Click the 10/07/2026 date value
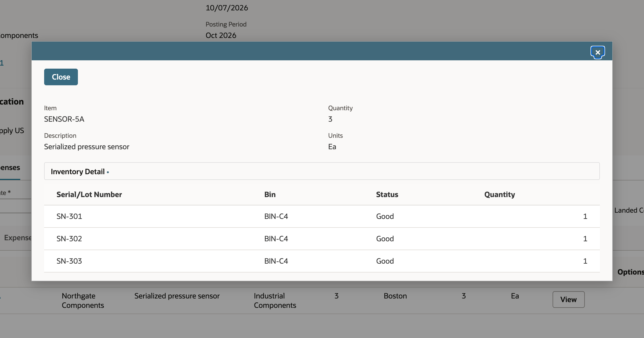644x338 pixels. tap(227, 8)
